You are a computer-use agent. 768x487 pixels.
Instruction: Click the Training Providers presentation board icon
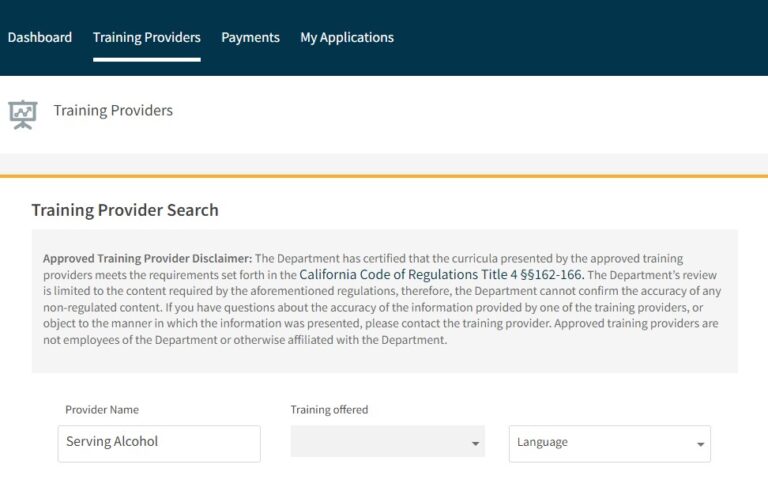click(x=22, y=113)
